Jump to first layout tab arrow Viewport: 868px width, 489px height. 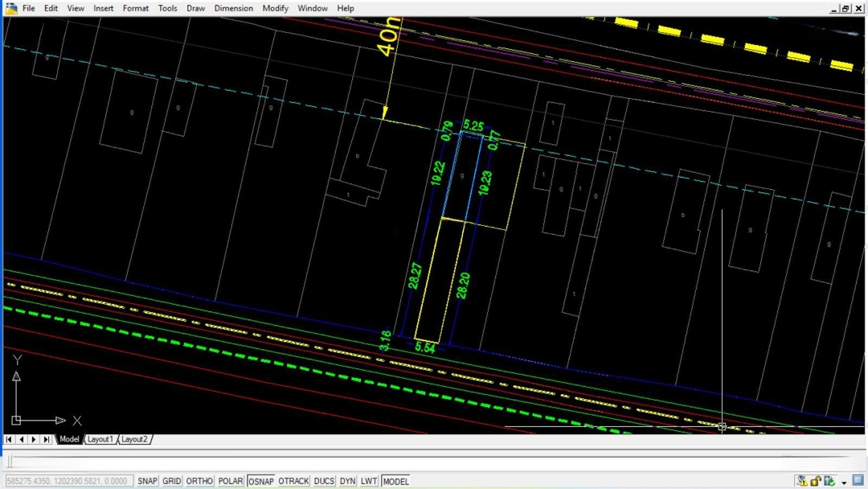click(x=10, y=439)
